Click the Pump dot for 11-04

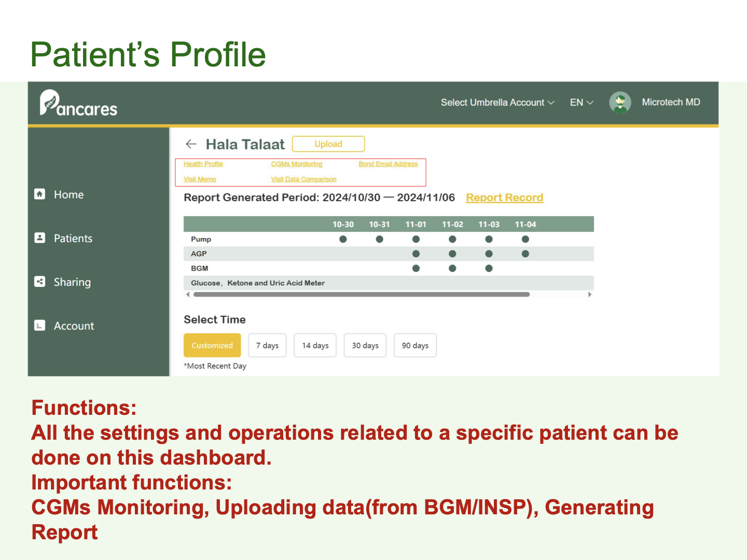[x=525, y=239]
